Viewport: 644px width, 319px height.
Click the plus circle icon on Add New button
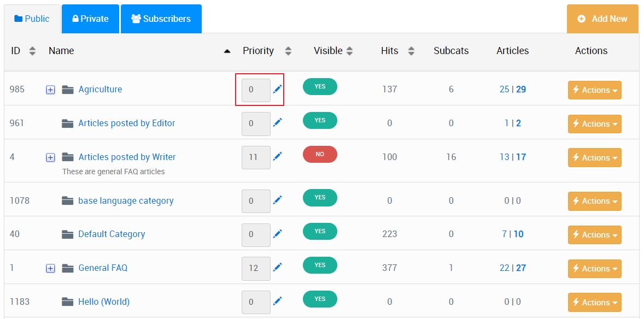point(581,19)
